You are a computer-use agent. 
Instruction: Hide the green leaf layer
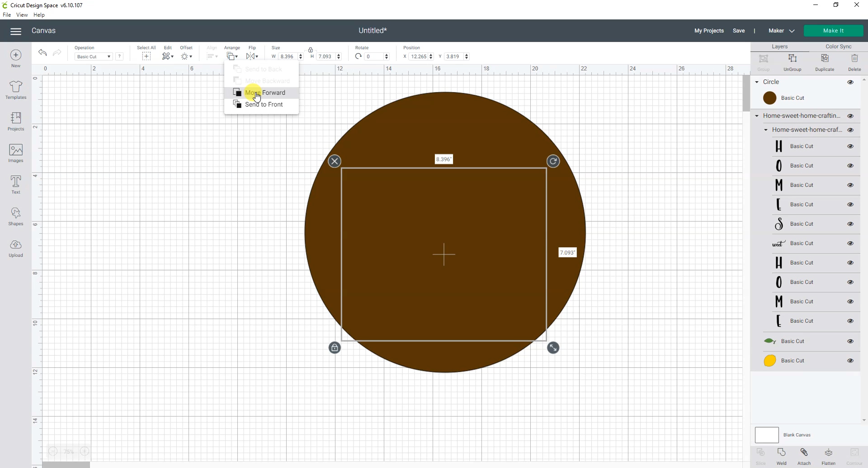point(850,342)
